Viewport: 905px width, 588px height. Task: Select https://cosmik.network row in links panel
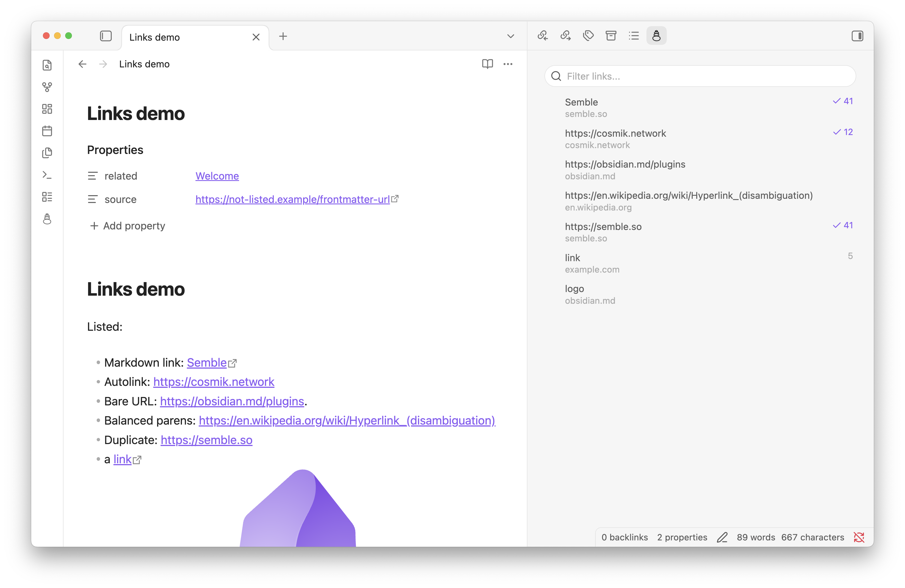click(x=700, y=139)
